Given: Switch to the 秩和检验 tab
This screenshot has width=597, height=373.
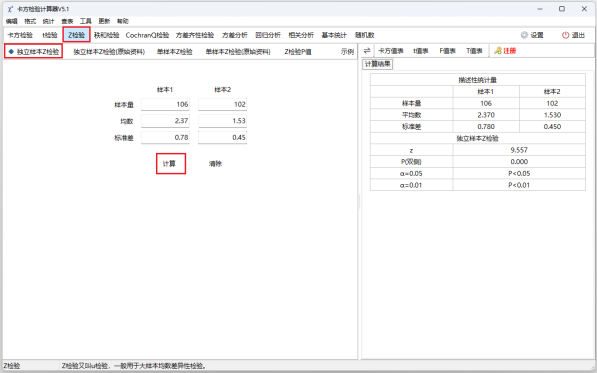Looking at the screenshot, I should tap(107, 35).
